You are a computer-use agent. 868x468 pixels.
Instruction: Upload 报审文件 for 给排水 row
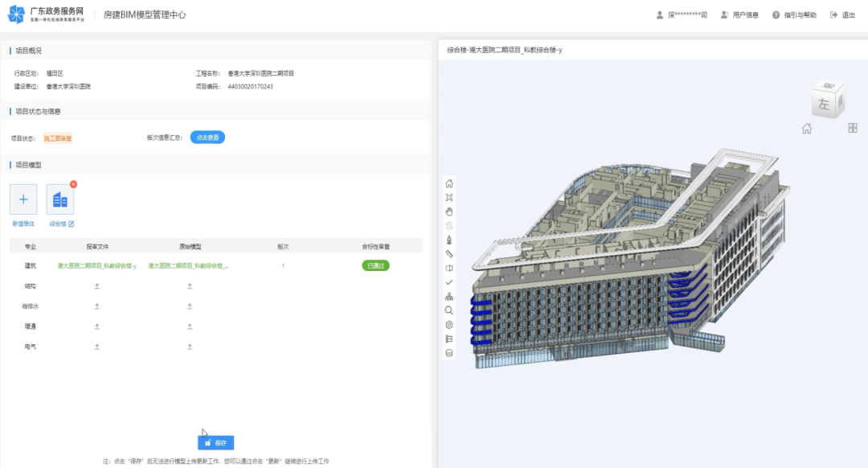pos(97,306)
